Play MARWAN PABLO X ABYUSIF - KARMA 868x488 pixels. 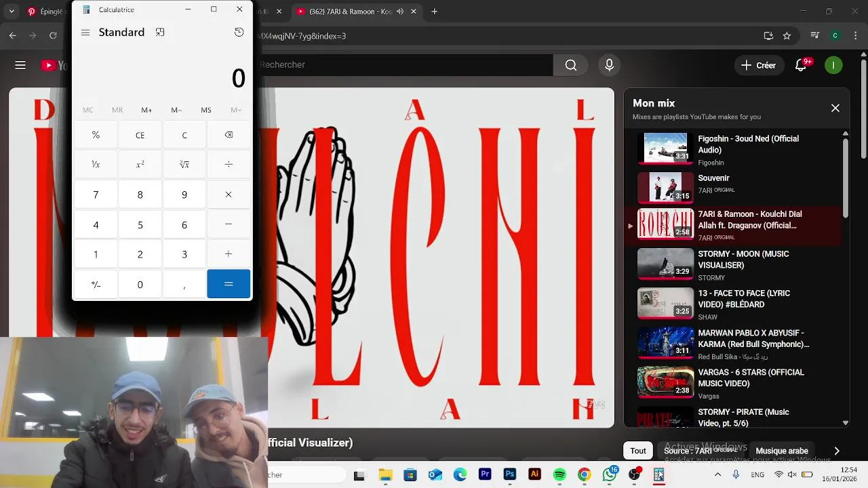click(734, 344)
